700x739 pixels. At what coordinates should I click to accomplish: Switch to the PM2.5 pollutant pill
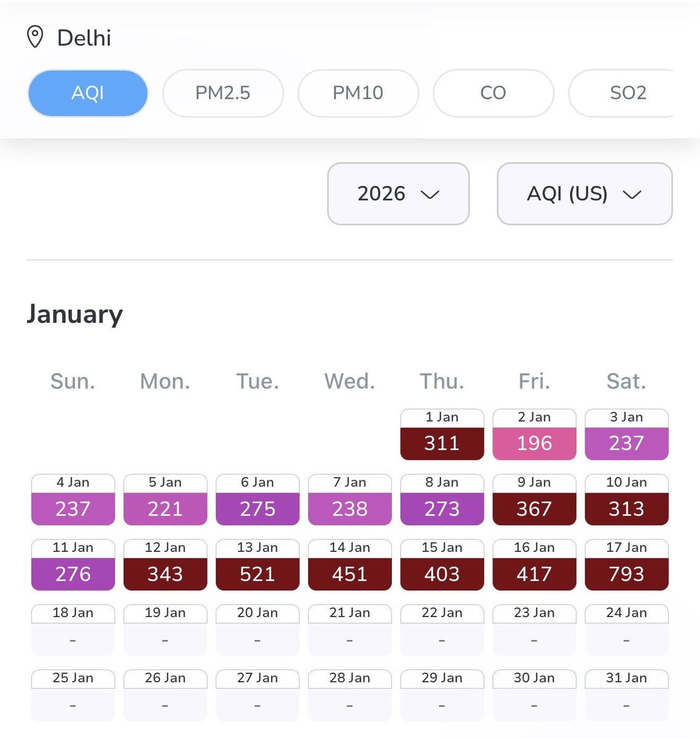pyautogui.click(x=222, y=93)
